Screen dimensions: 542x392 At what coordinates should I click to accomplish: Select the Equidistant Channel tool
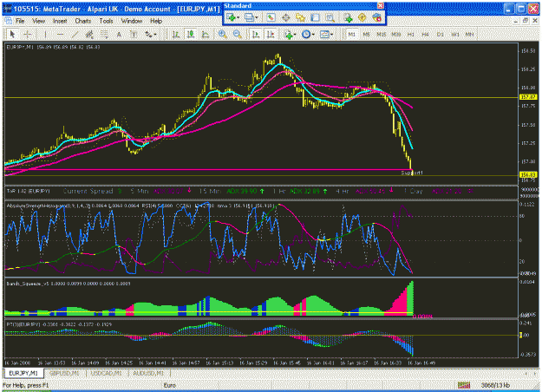[x=89, y=34]
